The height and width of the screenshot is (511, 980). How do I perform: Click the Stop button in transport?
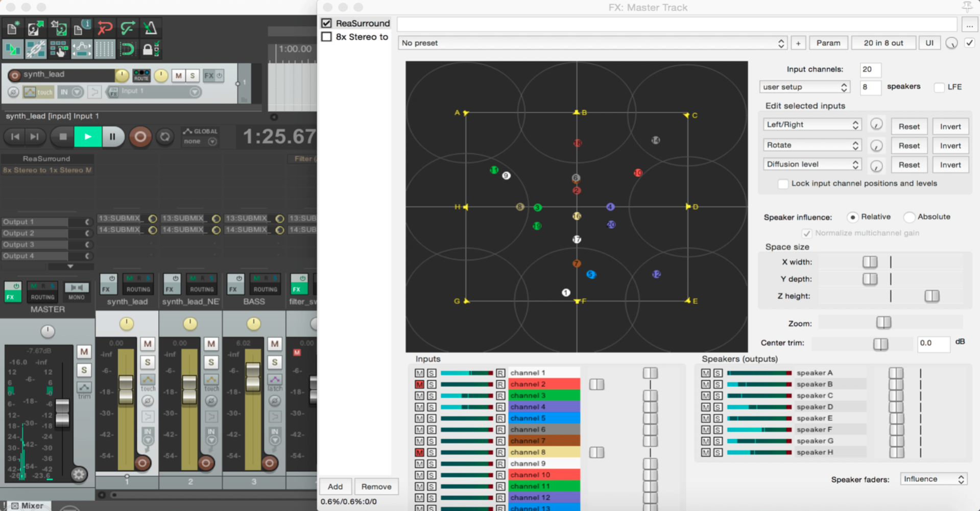63,137
